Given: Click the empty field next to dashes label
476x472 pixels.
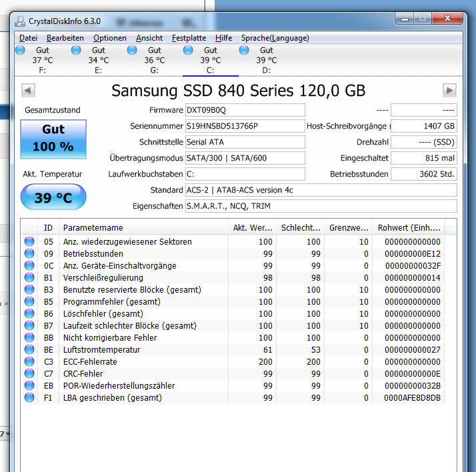Looking at the screenshot, I should point(424,110).
